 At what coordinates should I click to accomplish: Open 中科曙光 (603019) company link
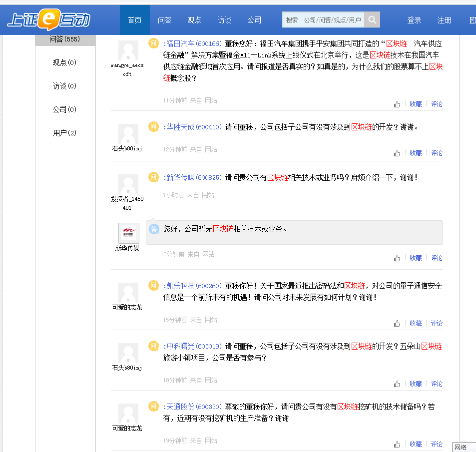194,346
